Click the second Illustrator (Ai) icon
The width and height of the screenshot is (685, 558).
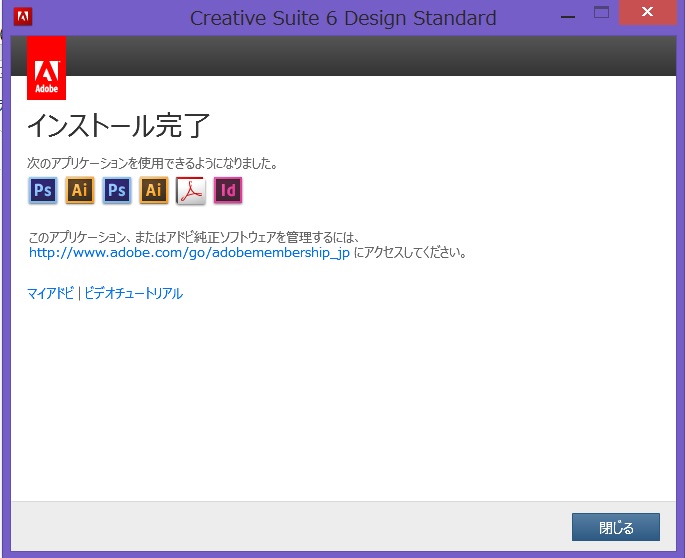[x=154, y=190]
